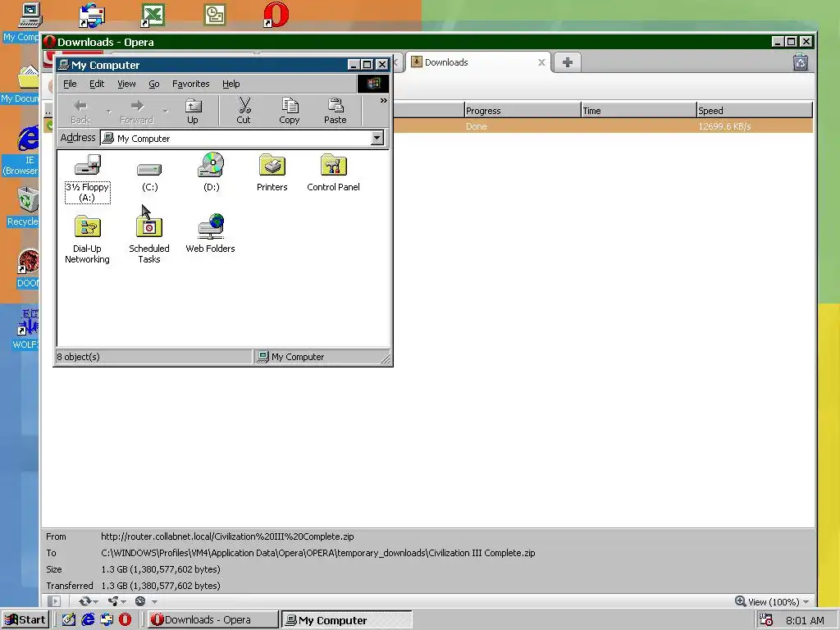The image size is (840, 630).
Task: Select the Opera shortcut on the desktop
Action: tap(276, 15)
